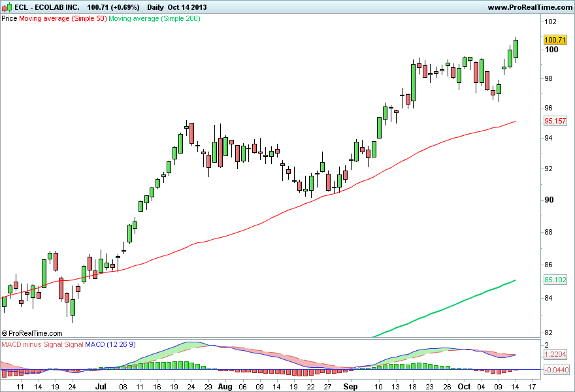Click the '06' date label after Aug
This screenshot has height=392, width=575.
coord(243,387)
